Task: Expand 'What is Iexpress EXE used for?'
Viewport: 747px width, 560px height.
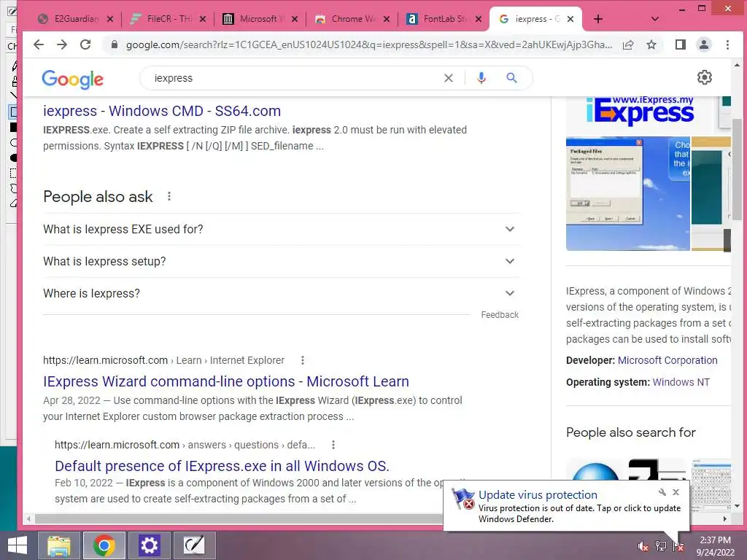Action: click(281, 229)
